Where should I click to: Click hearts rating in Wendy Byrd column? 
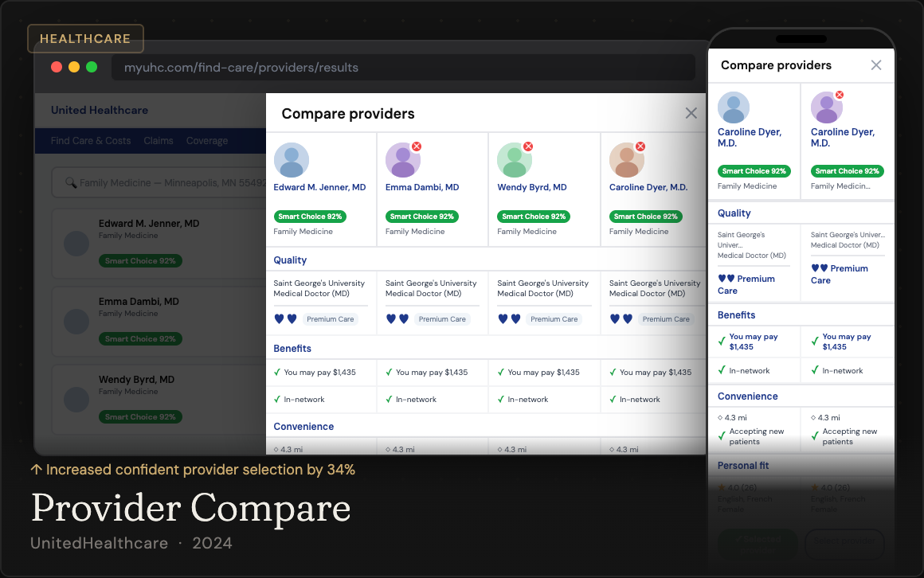509,318
